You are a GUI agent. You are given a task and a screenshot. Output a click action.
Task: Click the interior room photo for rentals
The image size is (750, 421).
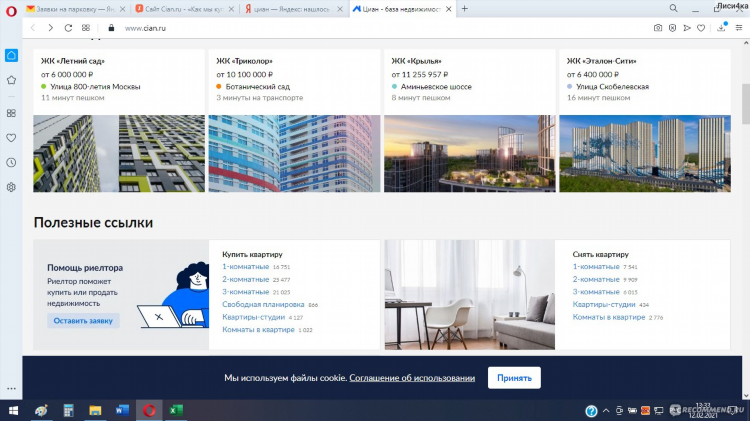pos(470,295)
